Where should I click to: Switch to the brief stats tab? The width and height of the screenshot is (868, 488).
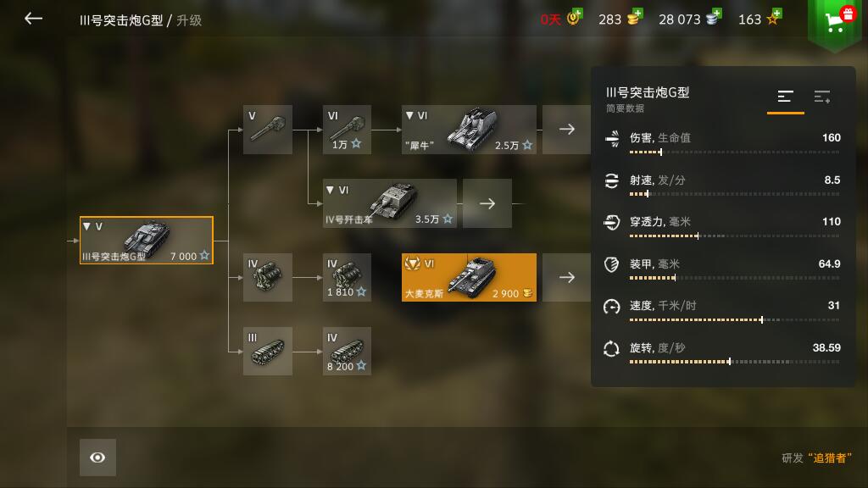785,97
